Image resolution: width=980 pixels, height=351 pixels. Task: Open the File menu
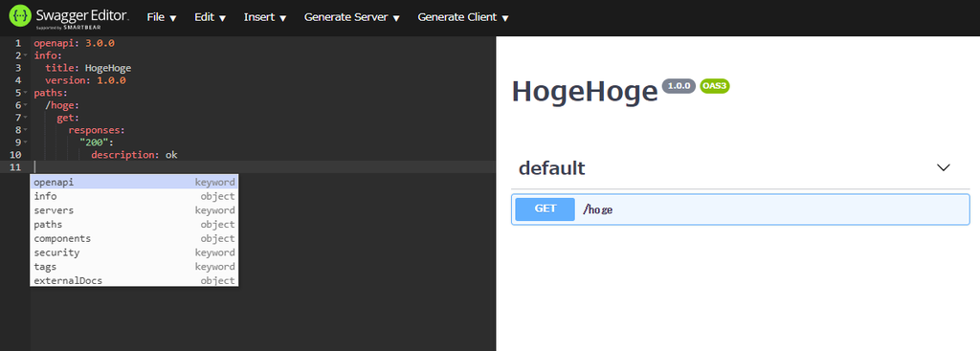pyautogui.click(x=162, y=17)
